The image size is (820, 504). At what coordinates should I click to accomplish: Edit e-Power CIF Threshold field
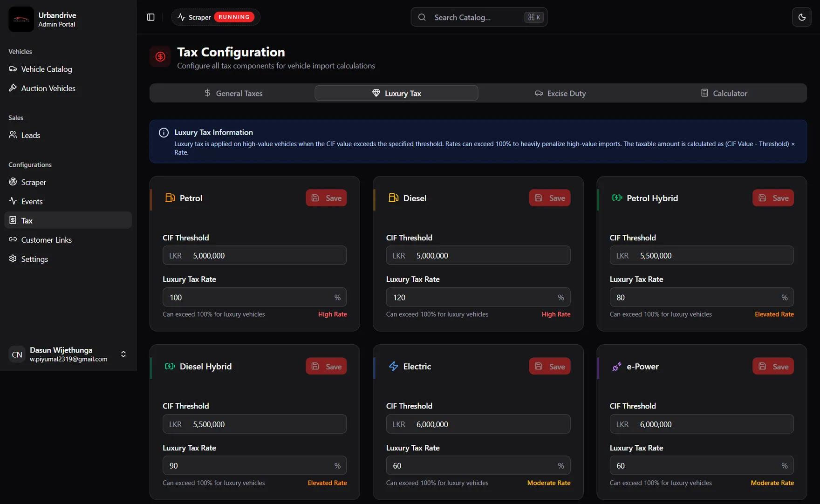pos(702,424)
